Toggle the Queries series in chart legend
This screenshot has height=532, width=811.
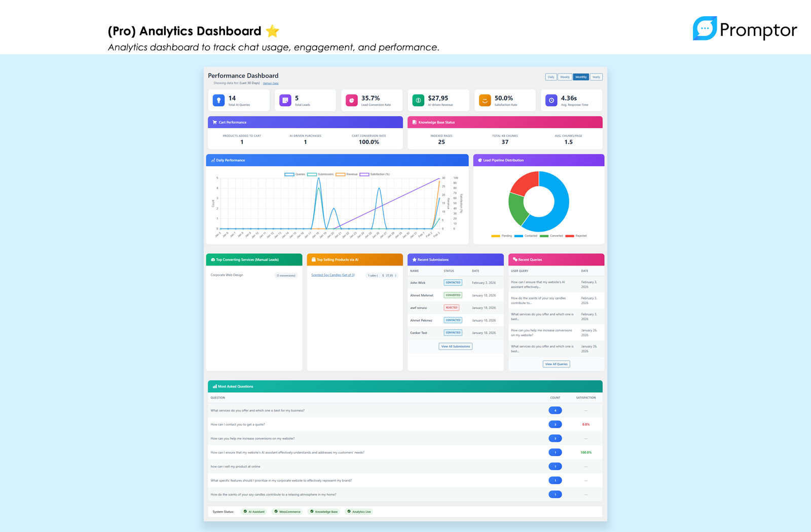click(295, 174)
